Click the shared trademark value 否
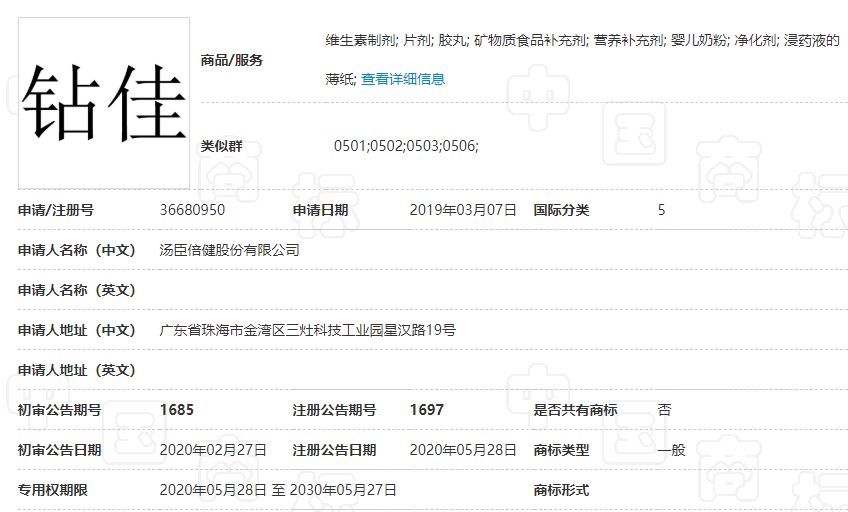The image size is (848, 512). point(664,410)
